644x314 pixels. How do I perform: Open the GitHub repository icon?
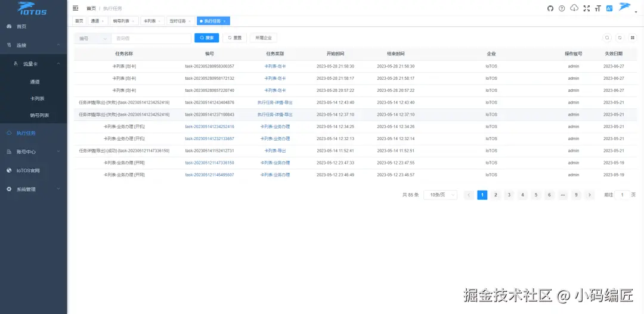click(550, 8)
